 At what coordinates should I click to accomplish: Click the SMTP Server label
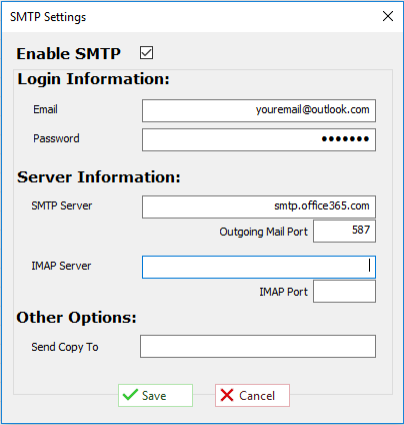pos(62,206)
